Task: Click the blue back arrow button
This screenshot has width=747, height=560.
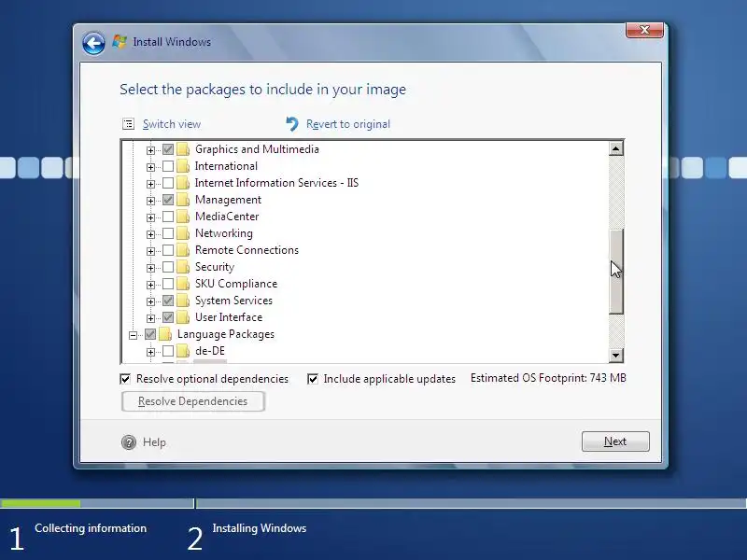Action: point(93,43)
